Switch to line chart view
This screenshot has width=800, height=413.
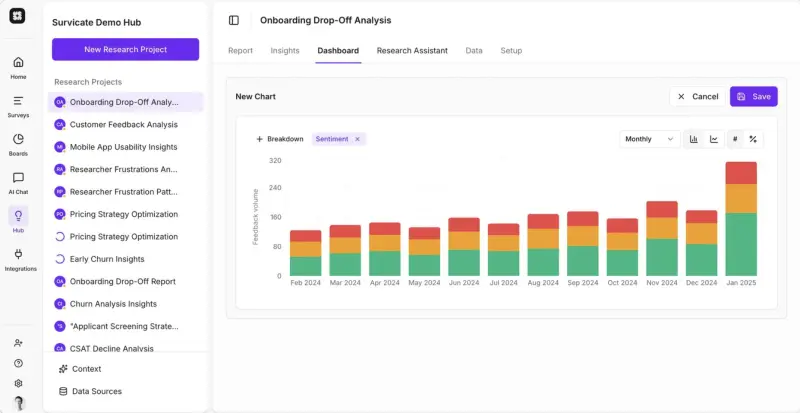(714, 139)
